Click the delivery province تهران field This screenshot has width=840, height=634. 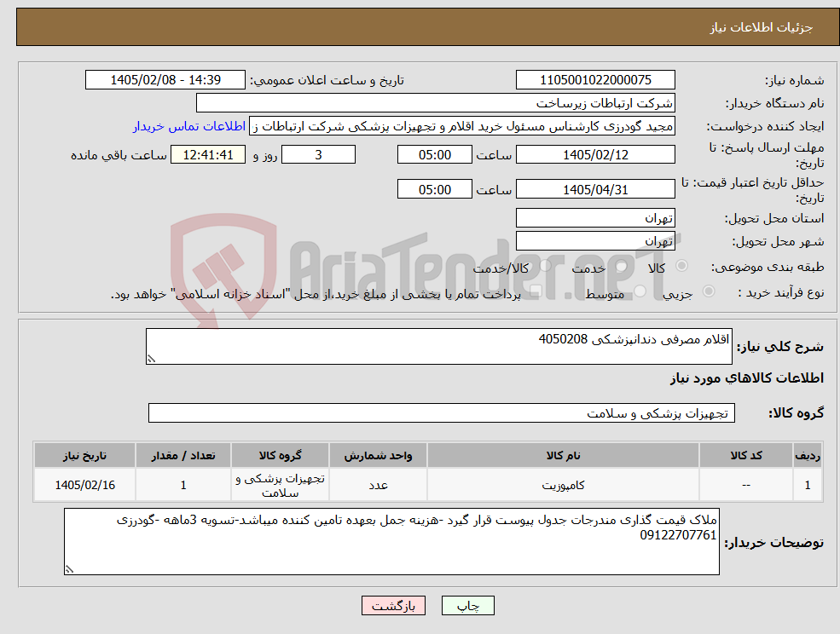click(595, 218)
